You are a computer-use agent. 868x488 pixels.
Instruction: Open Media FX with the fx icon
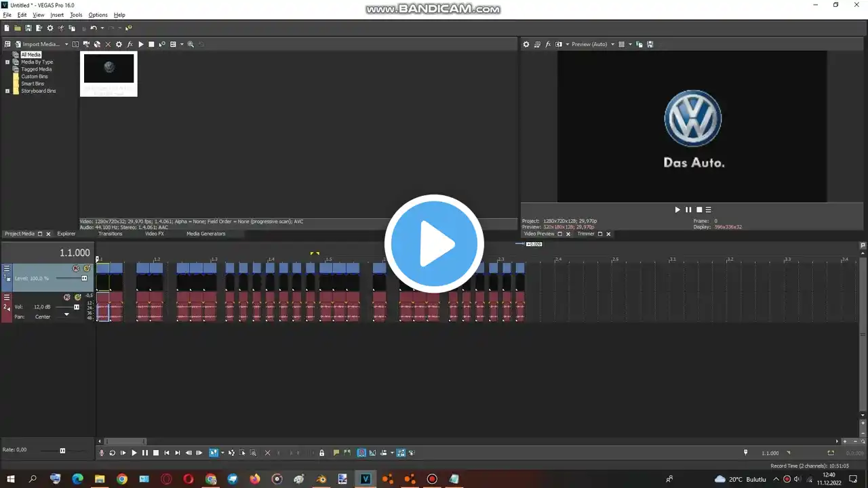[130, 44]
